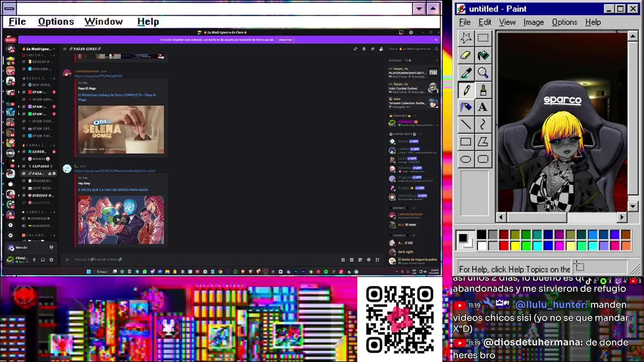Click the plus attach button beside message box
The height and width of the screenshot is (362, 644).
click(x=67, y=259)
